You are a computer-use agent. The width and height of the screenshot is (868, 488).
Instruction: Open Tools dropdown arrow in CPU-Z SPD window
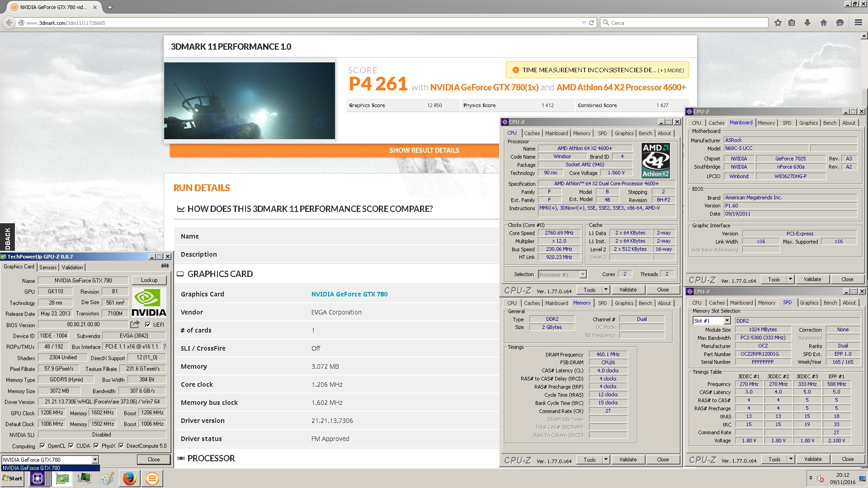[791, 459]
